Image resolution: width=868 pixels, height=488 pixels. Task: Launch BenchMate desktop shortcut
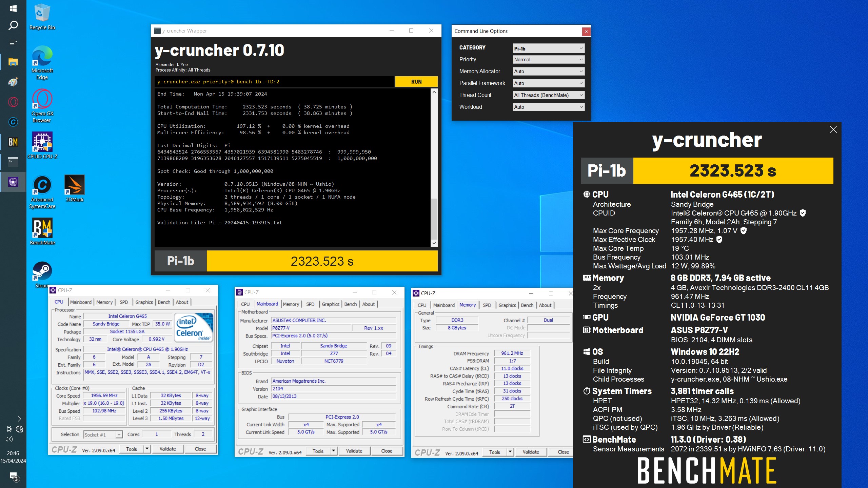pos(42,231)
